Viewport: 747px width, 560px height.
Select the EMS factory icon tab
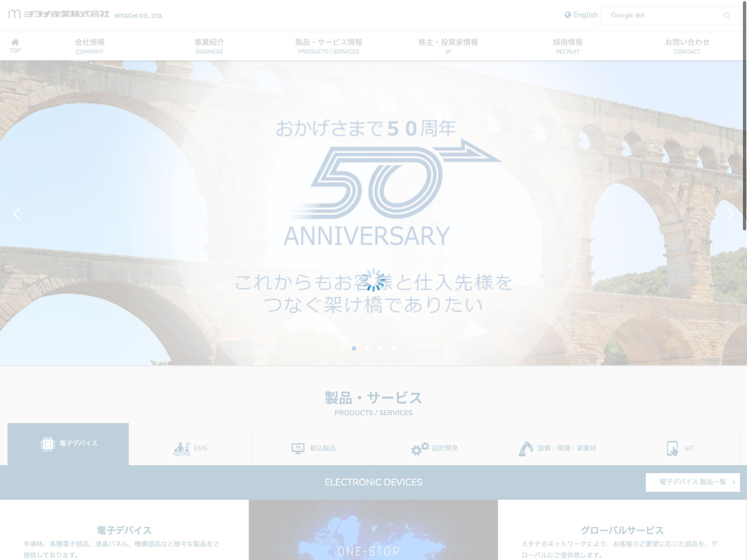pyautogui.click(x=190, y=448)
